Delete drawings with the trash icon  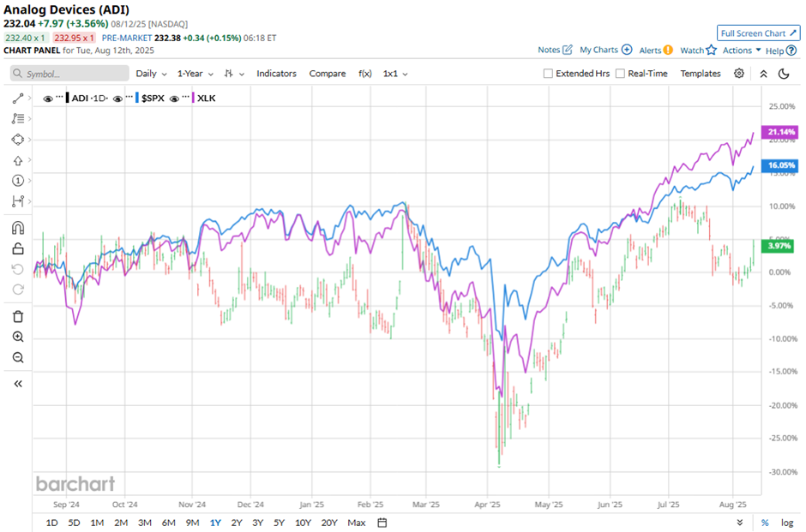click(18, 316)
